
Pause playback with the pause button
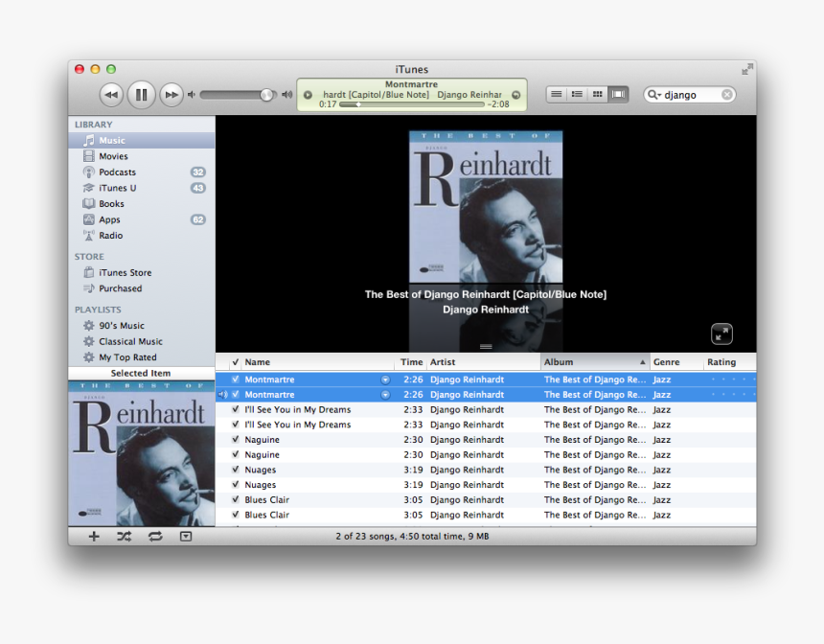point(142,95)
